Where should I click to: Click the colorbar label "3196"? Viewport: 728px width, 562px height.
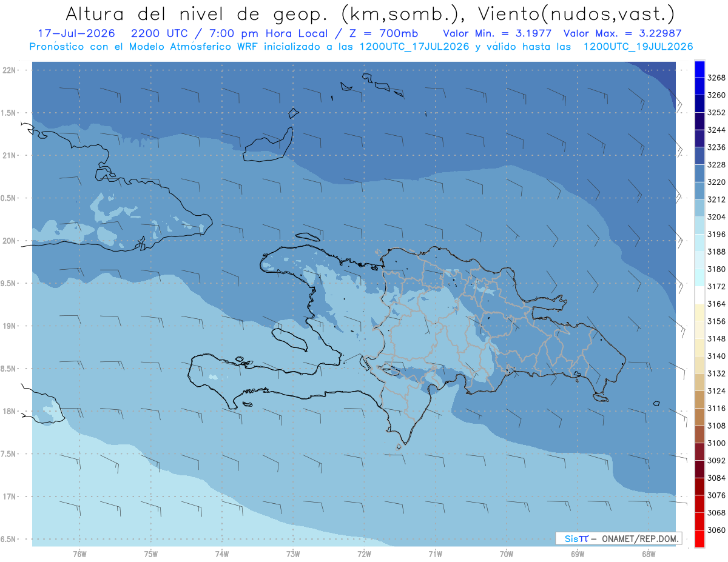[716, 234]
